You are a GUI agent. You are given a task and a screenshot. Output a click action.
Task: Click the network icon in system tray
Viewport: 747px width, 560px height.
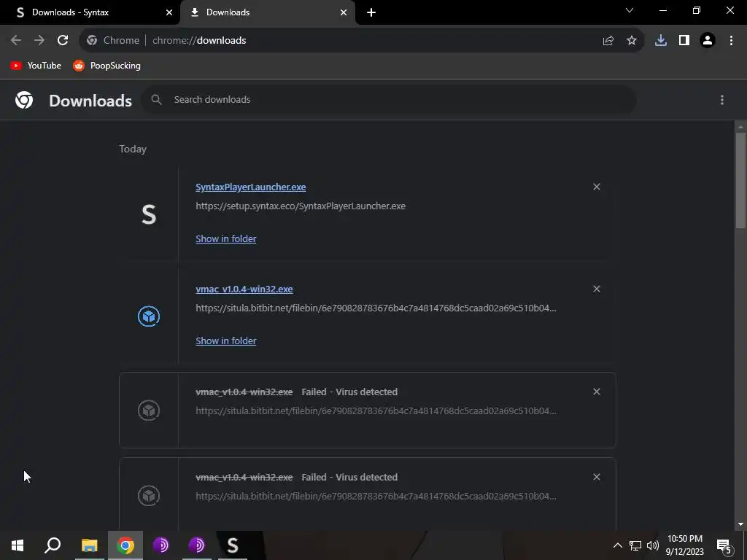click(635, 545)
